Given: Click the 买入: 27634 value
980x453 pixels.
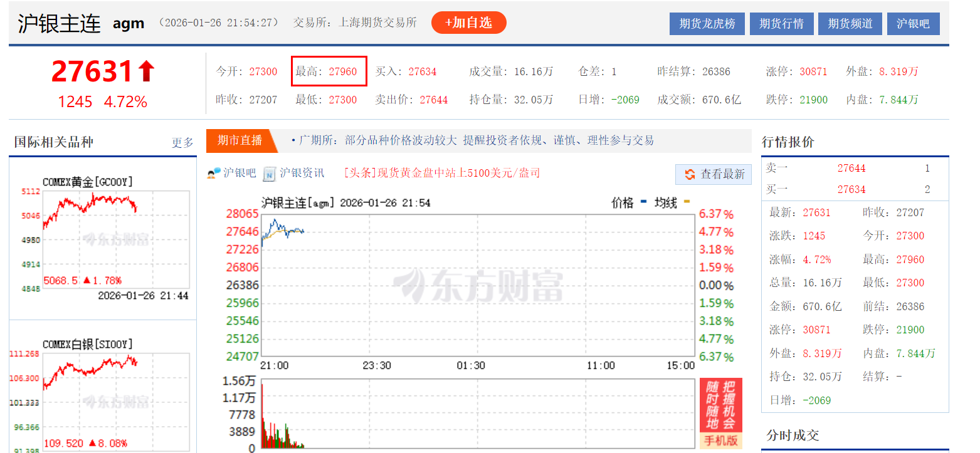Looking at the screenshot, I should (406, 71).
